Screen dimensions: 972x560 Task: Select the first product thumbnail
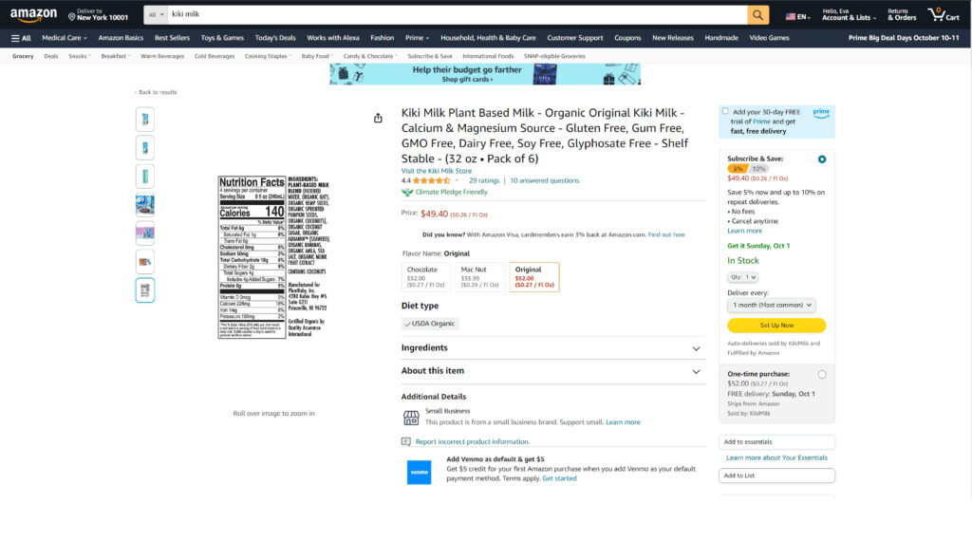145,119
